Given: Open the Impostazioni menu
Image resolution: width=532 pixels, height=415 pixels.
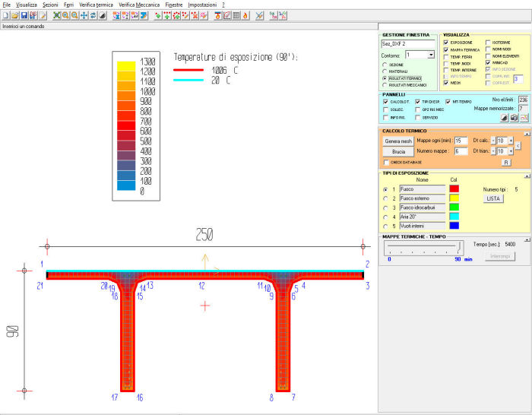Looking at the screenshot, I should tap(202, 5).
